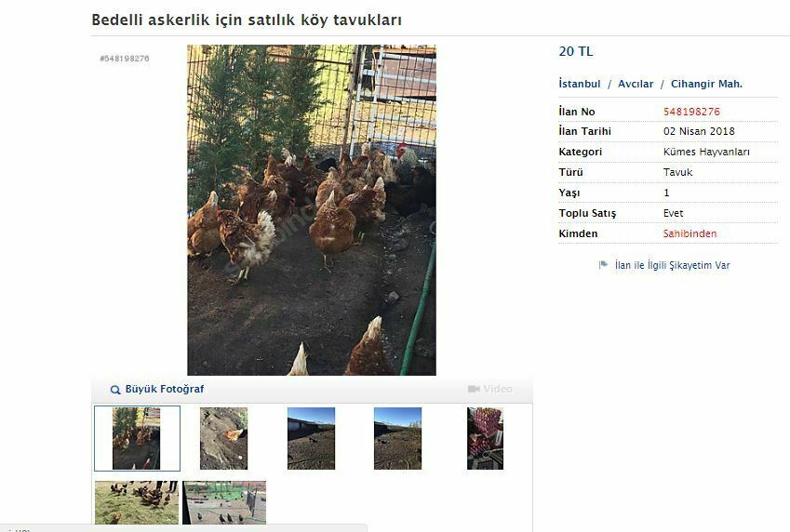The height and width of the screenshot is (532, 790).
Task: Select the thumbnail of chickens on grass
Action: (137, 502)
